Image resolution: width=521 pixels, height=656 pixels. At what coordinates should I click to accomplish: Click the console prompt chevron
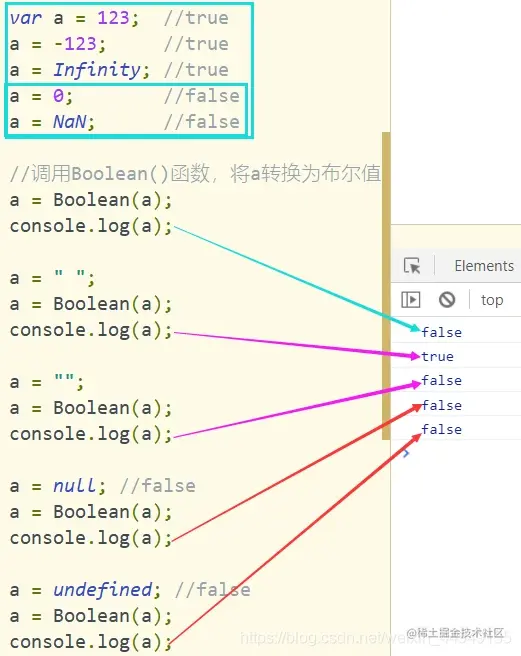pyautogui.click(x=406, y=453)
